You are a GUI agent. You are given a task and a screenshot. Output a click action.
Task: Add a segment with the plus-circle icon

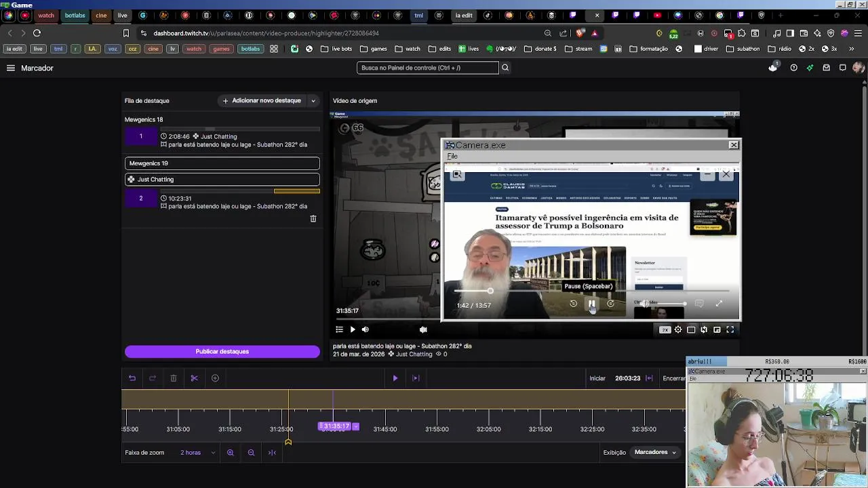[215, 378]
